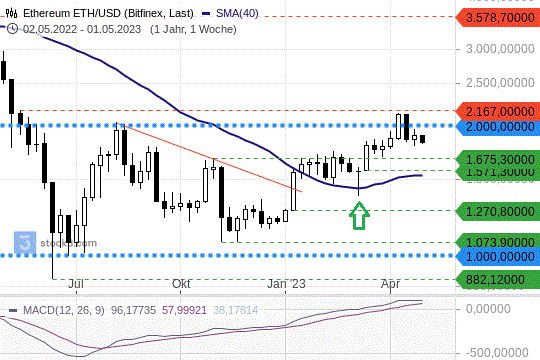This screenshot has height=360, width=540.
Task: Click the green 1.270,80000 support label
Action: (x=498, y=211)
